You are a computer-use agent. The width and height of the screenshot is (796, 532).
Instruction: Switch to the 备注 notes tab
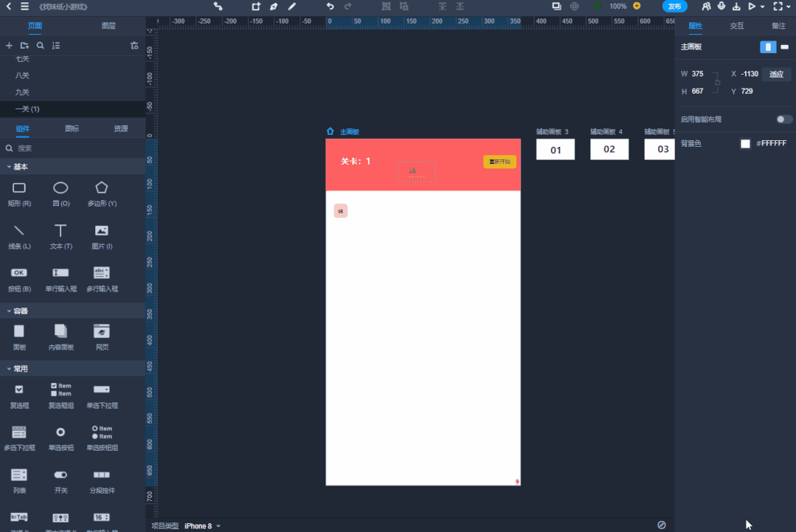779,25
